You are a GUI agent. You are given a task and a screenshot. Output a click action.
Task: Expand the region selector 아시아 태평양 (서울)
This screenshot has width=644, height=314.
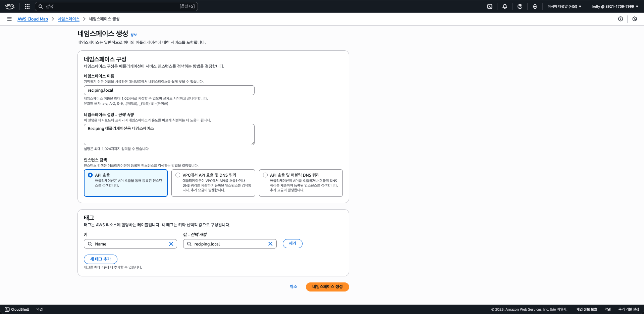[x=565, y=6]
